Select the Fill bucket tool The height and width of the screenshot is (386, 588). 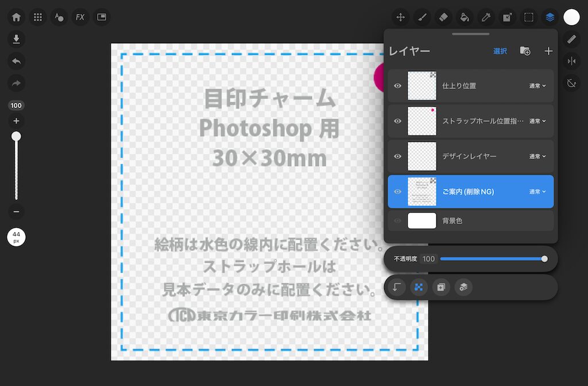click(465, 17)
